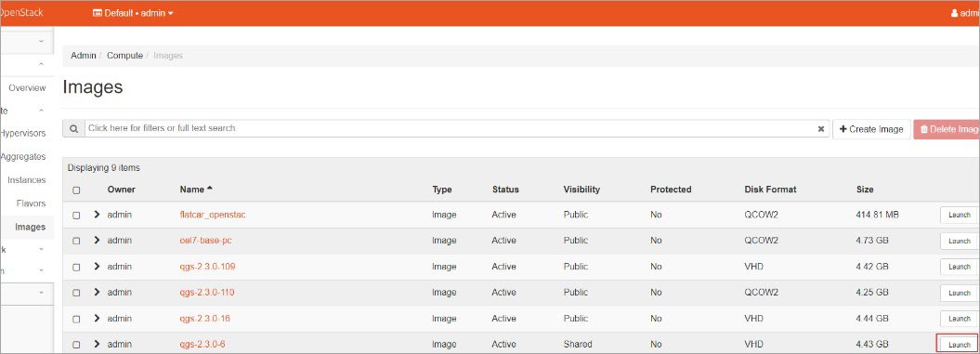Expand the qgs-2.3.0-109 row details
The image size is (980, 354).
point(97,267)
